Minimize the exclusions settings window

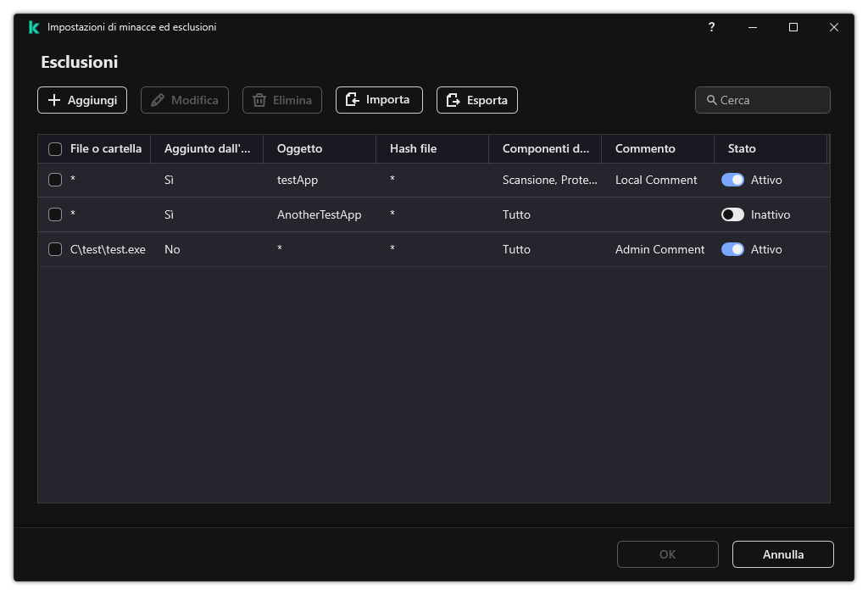[x=752, y=27]
